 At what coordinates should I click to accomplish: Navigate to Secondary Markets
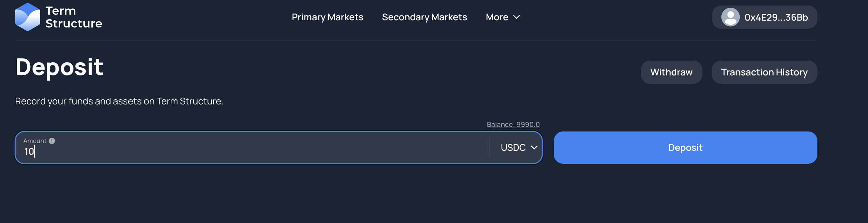pos(424,17)
